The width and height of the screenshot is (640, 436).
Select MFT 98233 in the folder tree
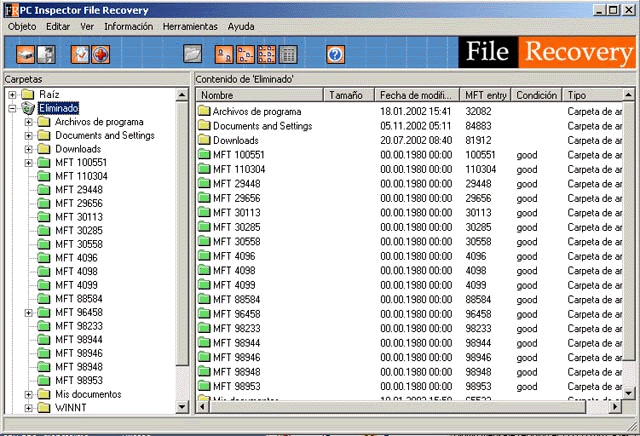click(79, 326)
